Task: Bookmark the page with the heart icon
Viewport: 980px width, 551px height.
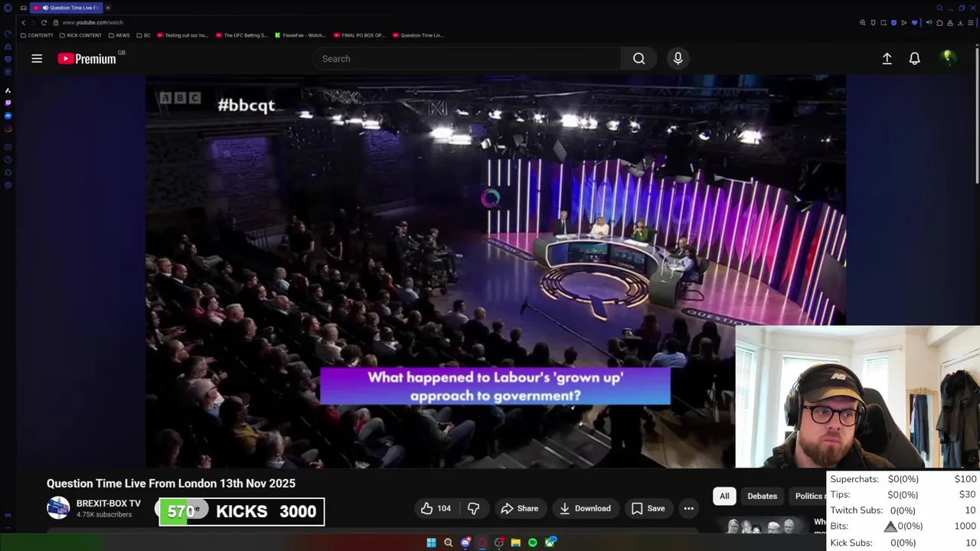Action: coord(914,23)
